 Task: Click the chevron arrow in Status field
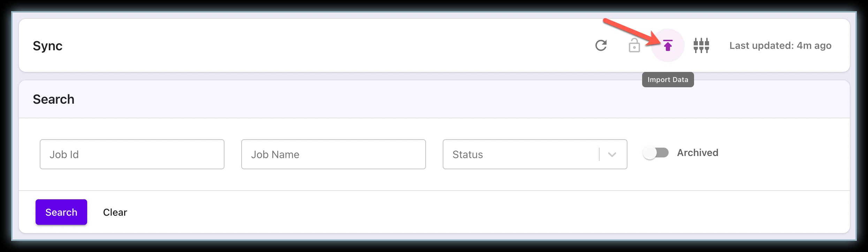click(x=612, y=155)
